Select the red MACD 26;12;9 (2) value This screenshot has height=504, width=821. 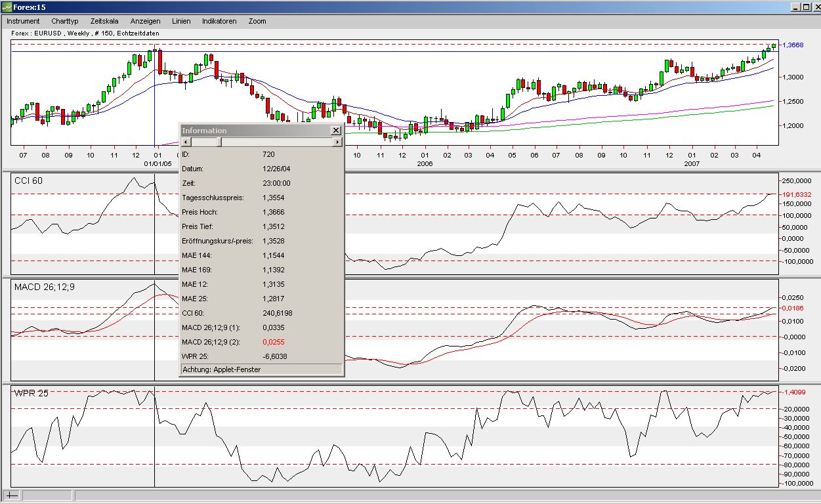coord(274,342)
